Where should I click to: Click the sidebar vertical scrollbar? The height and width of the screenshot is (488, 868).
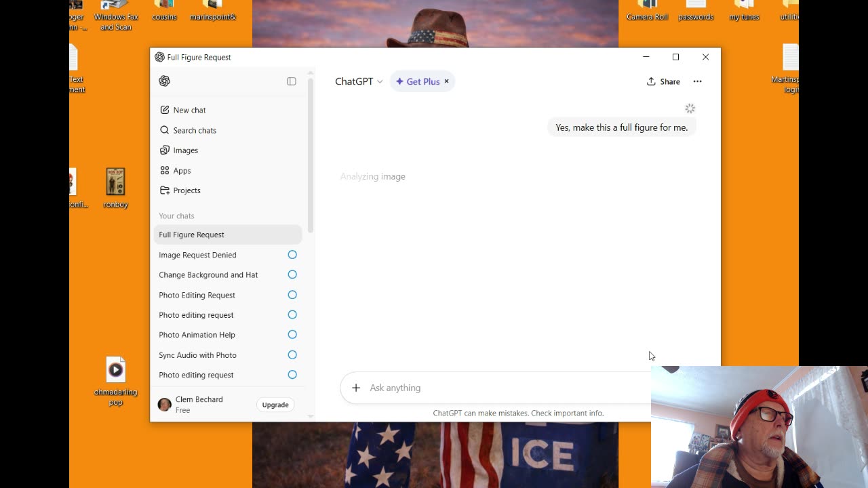311,156
